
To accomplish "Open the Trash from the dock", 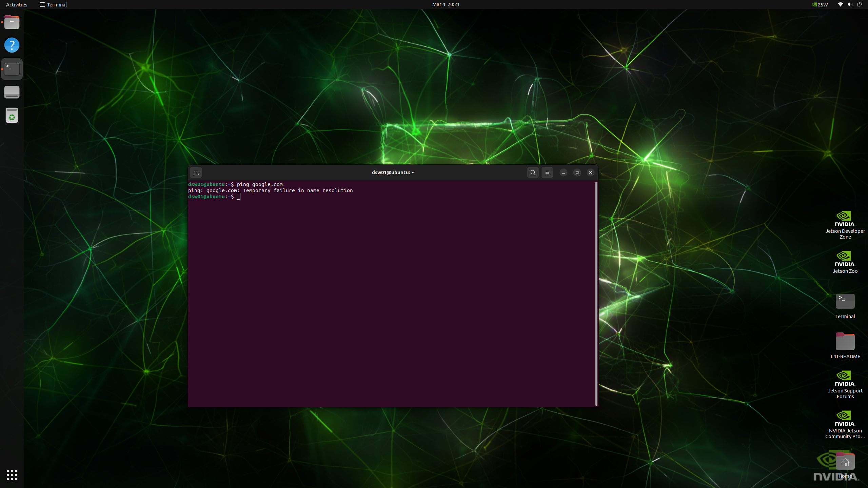I will [12, 116].
